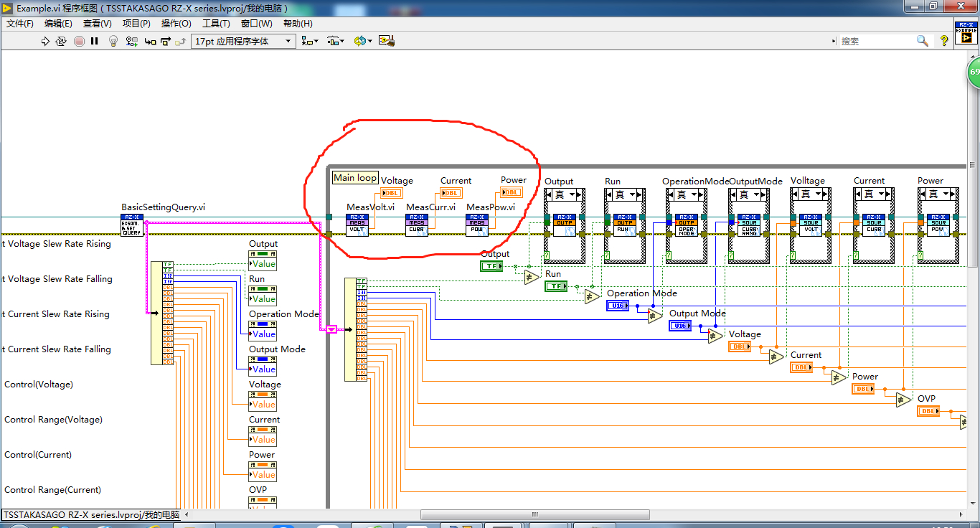Toggle the Retain Wire Values button

point(131,42)
